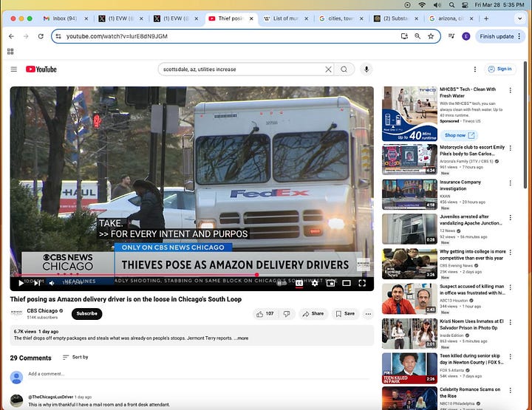Open options for Insurance Company Investigation video

coord(511,183)
